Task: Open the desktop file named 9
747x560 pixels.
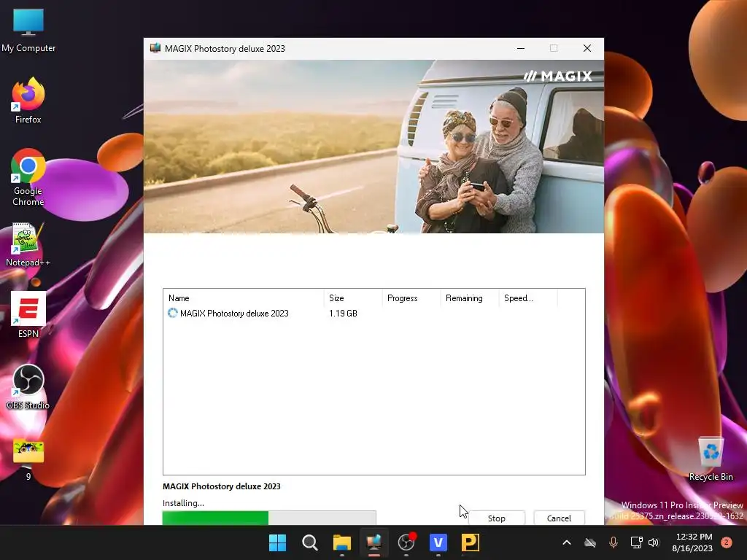Action: (28, 459)
